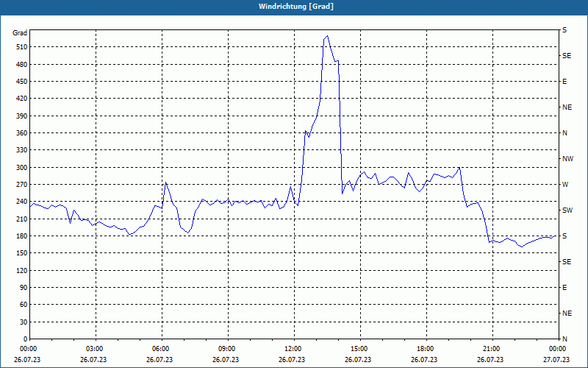Click the SE compass label between 120 and 150

point(567,262)
